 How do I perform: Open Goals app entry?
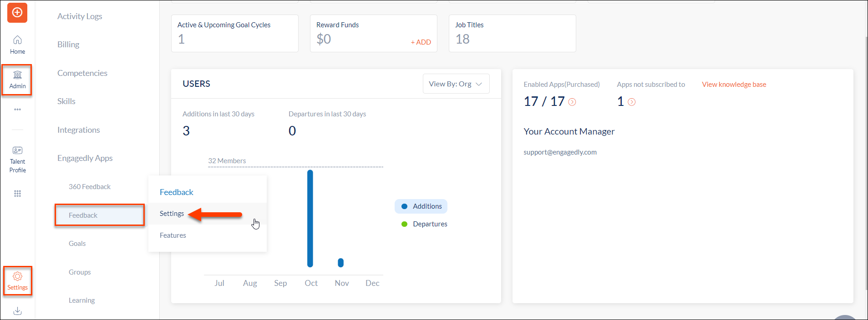[77, 244]
